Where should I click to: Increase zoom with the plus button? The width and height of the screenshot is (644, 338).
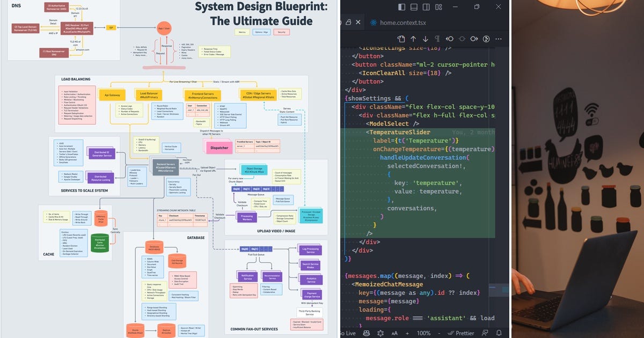click(407, 333)
